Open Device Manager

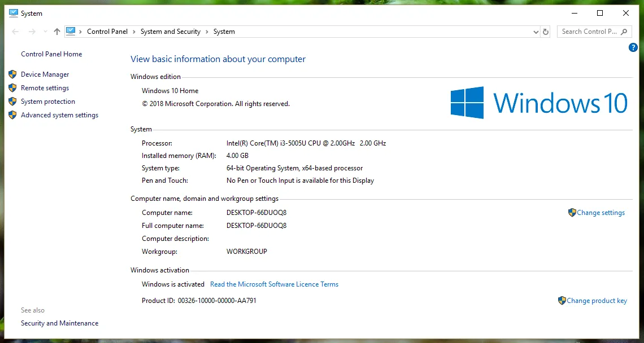[45, 74]
